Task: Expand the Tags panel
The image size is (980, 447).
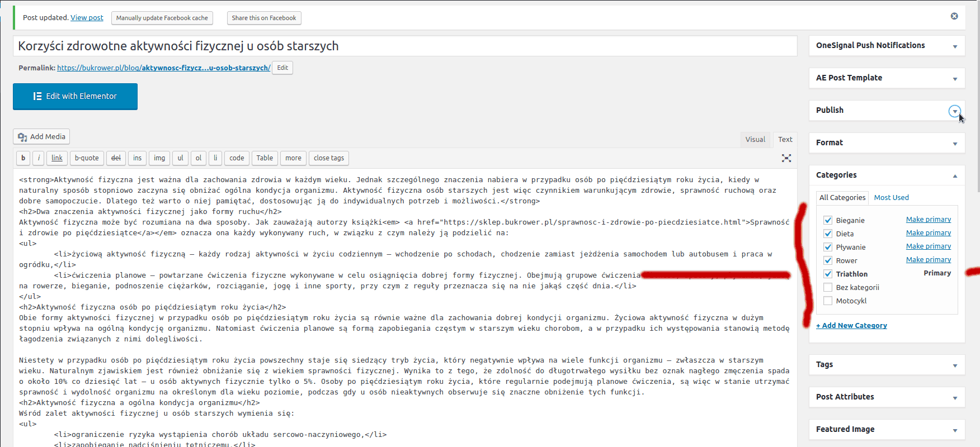Action: point(955,365)
